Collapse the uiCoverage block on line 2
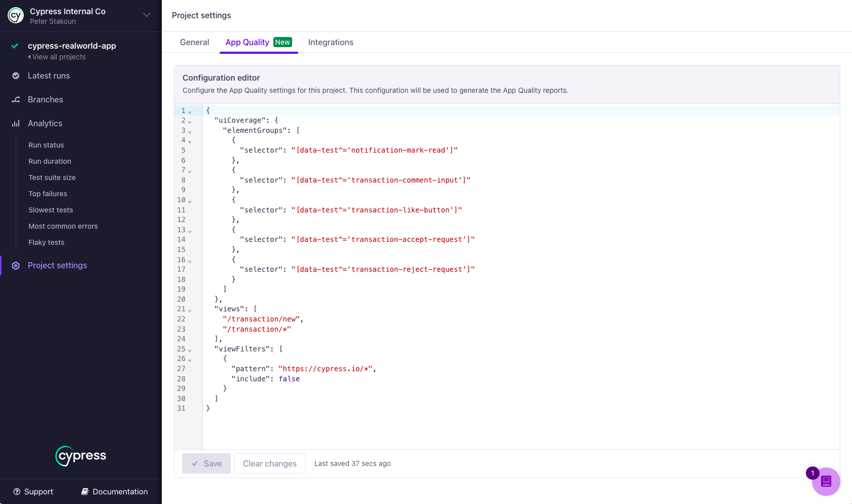Viewport: 852px width, 504px height. [x=190, y=122]
